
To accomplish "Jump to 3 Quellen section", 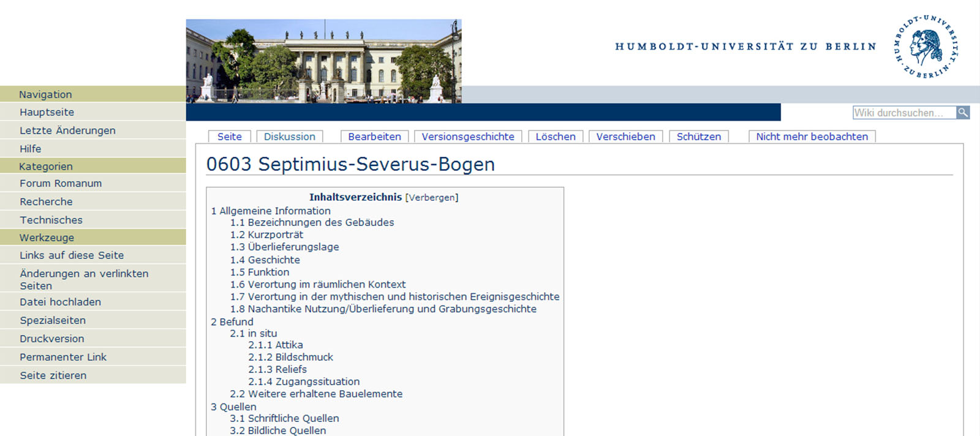I will 233,407.
